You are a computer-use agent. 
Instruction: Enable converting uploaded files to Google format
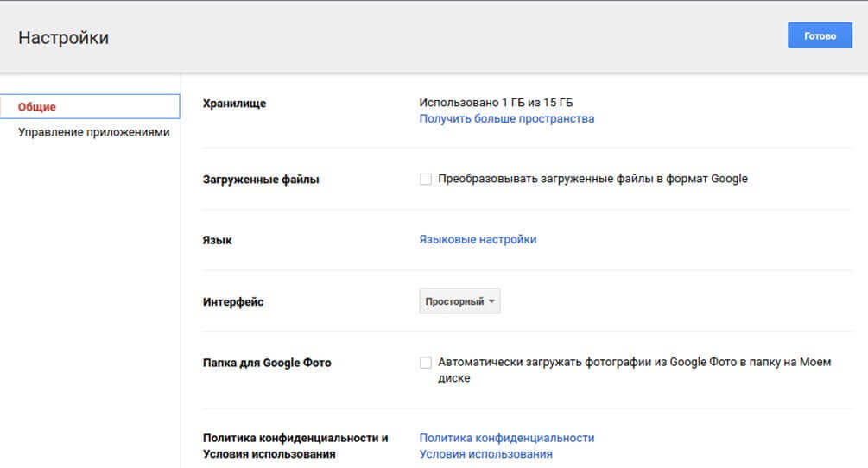[x=426, y=180]
